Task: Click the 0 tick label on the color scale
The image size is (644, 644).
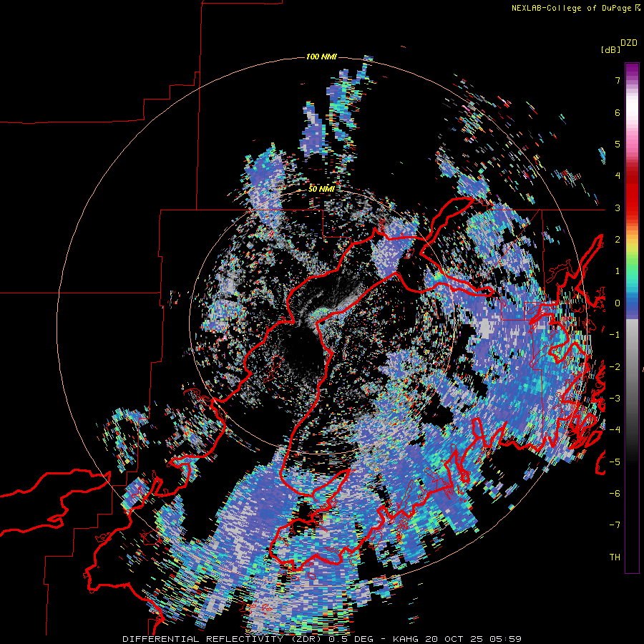Action: coord(618,303)
